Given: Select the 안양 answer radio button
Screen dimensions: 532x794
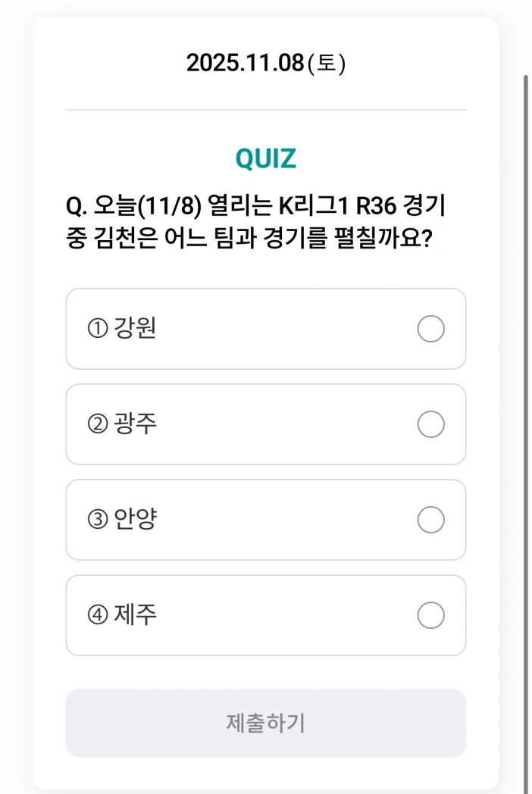Looking at the screenshot, I should [430, 520].
